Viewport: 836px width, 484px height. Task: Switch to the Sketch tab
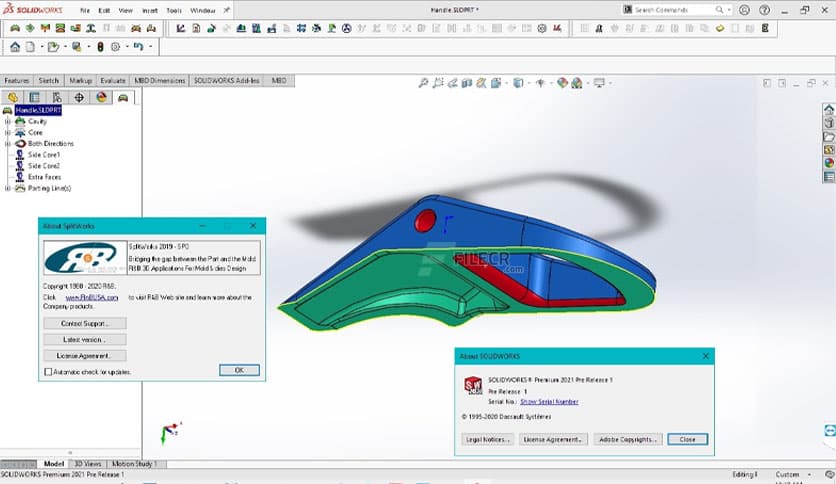coord(49,80)
